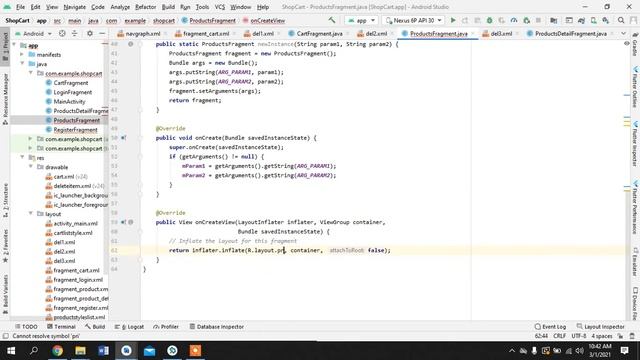
Task: Open SDK Manager from the toolbar
Action: [x=606, y=20]
